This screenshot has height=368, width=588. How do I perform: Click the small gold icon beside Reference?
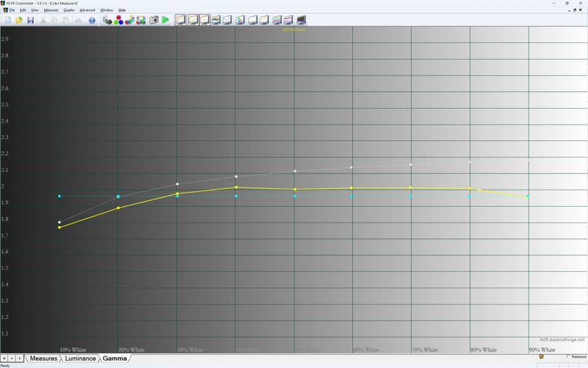coord(541,356)
